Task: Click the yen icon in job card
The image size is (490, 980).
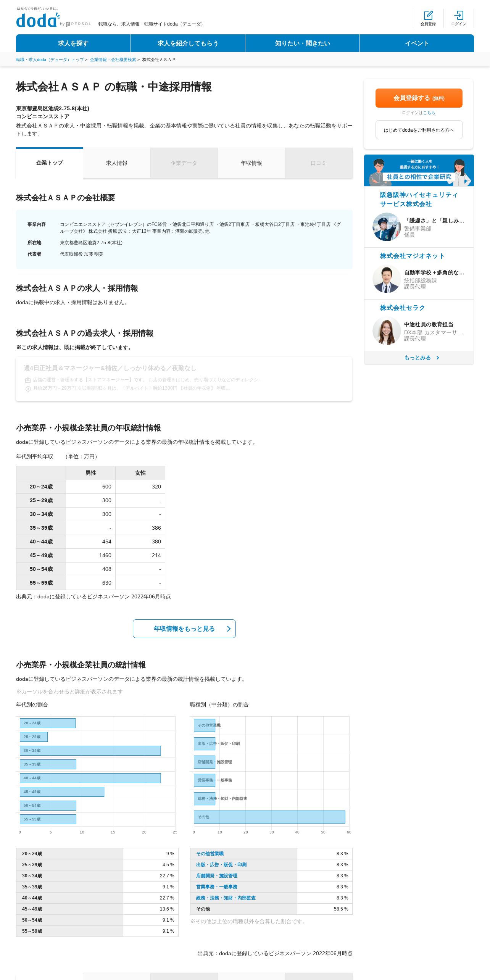Action: pyautogui.click(x=28, y=388)
